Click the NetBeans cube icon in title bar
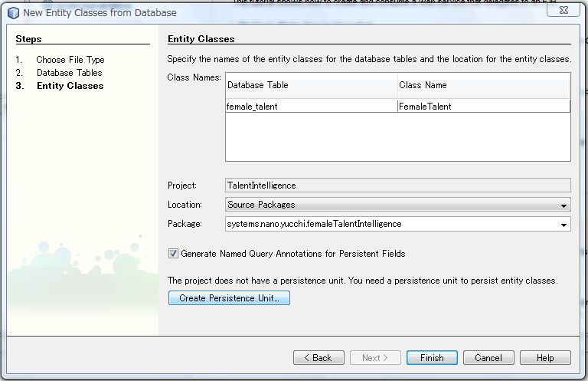This screenshot has width=588, height=381. click(13, 12)
